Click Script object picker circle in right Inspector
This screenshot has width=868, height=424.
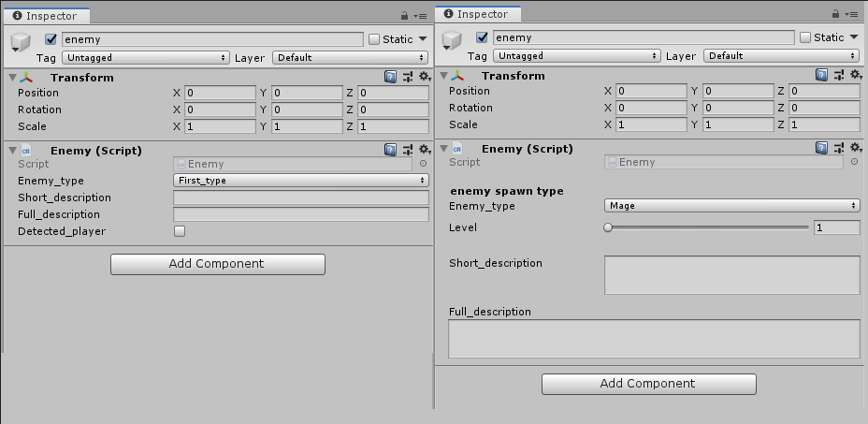click(x=855, y=162)
